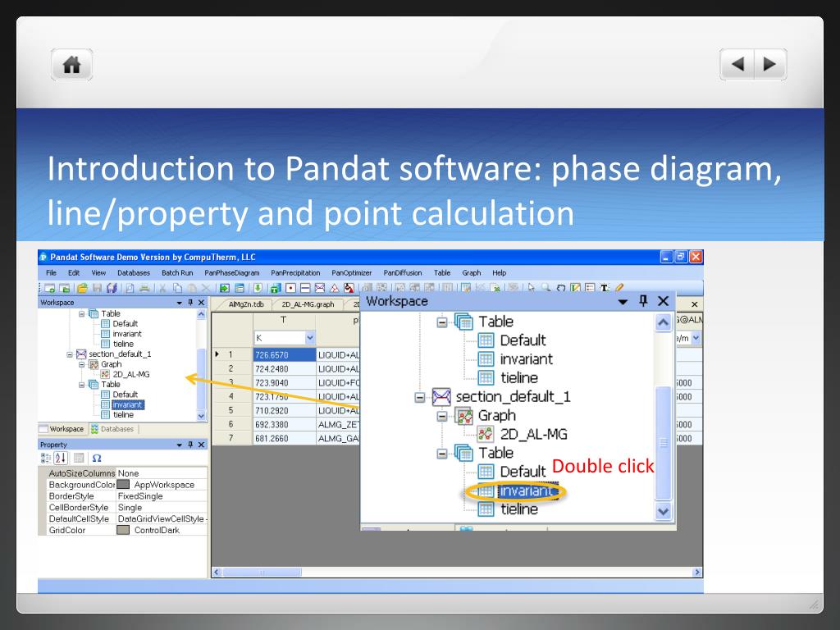Open the K temperature unit dropdown
This screenshot has width=840, height=630.
[x=309, y=338]
